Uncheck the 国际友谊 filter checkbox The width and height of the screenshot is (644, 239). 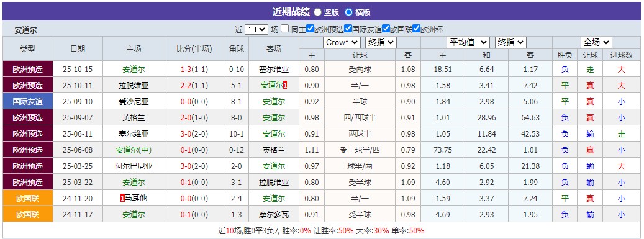348,29
